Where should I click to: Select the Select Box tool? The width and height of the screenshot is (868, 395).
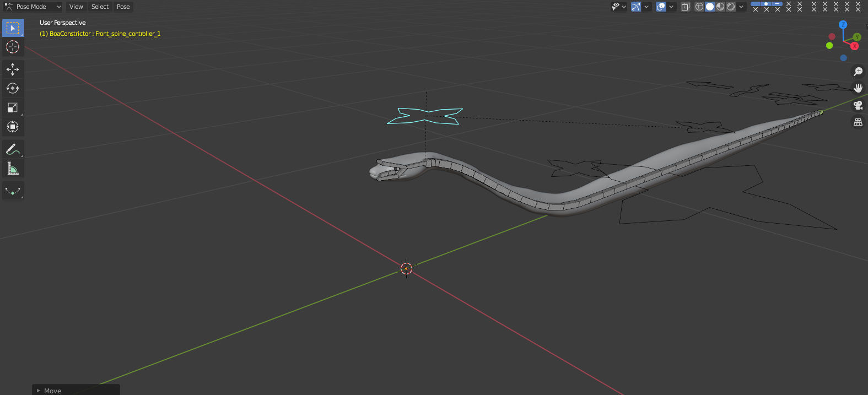[x=13, y=28]
